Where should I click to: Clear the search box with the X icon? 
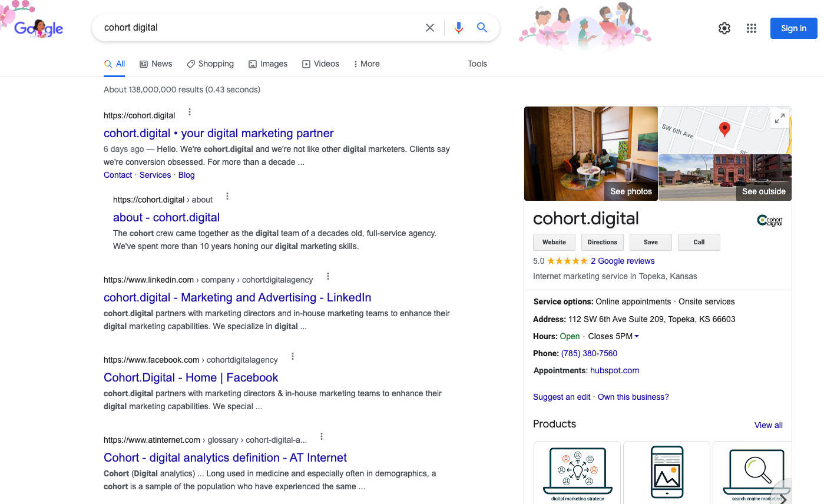coord(430,28)
